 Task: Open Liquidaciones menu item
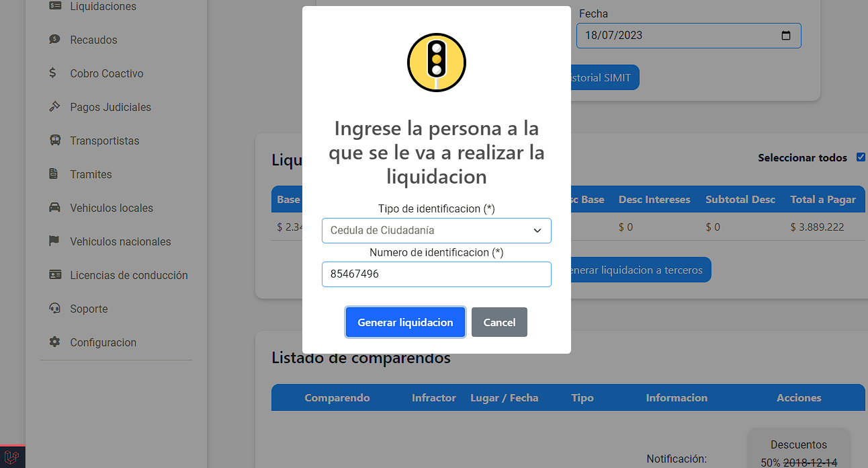coord(103,6)
